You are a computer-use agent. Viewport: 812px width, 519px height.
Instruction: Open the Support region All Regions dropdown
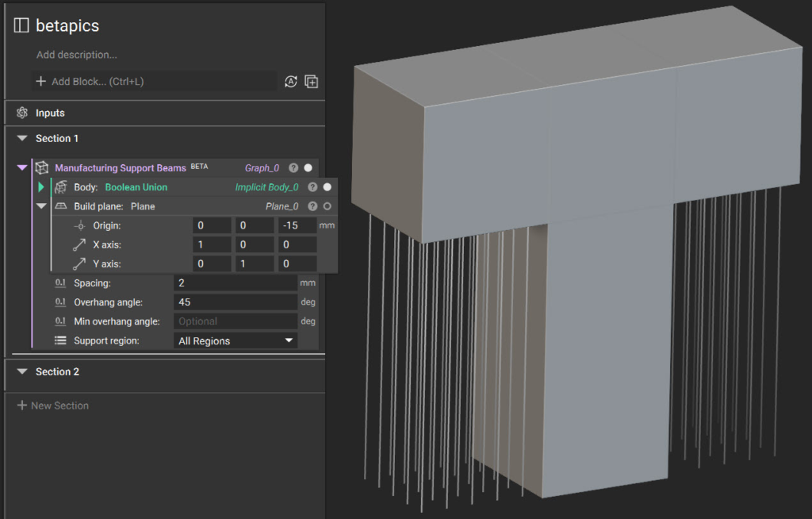coord(236,340)
